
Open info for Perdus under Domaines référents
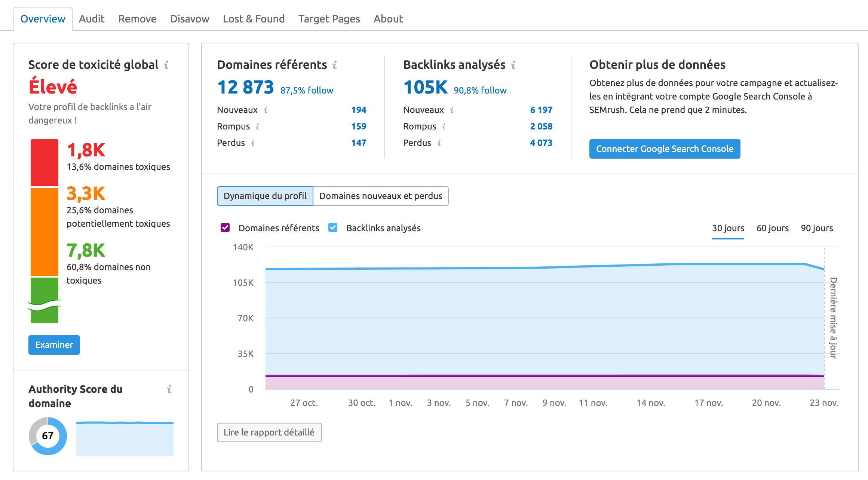click(253, 143)
